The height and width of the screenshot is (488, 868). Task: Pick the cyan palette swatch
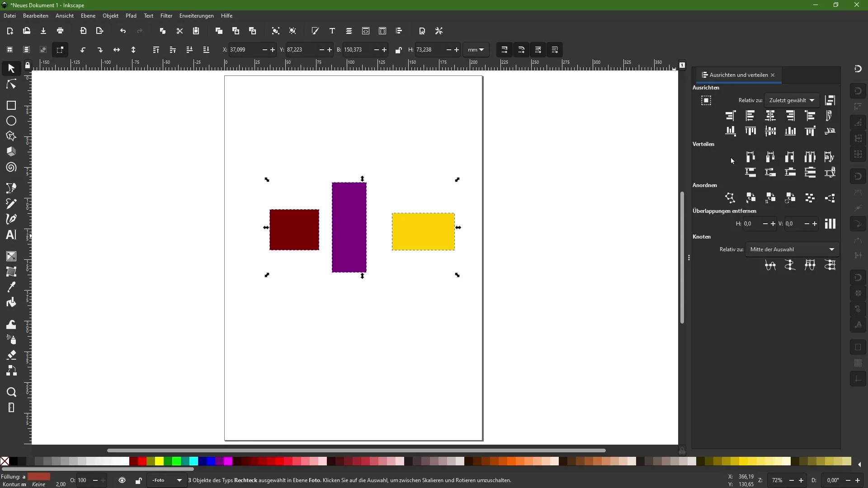[193, 461]
